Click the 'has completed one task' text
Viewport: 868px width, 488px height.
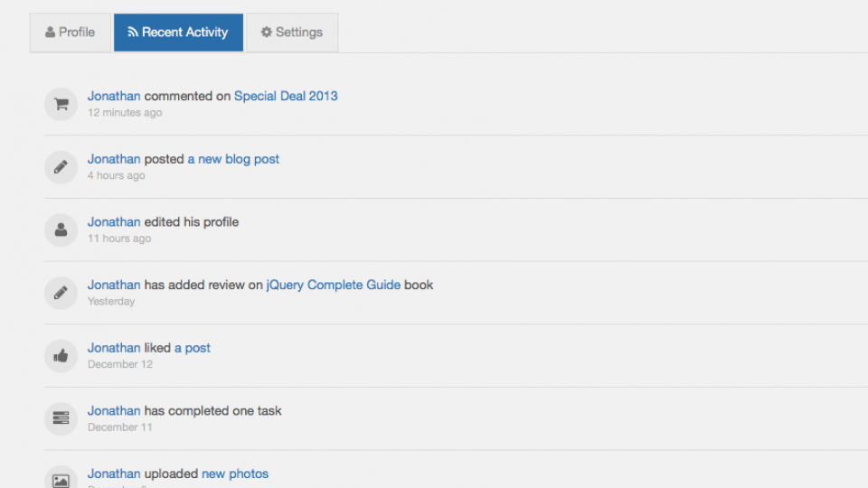pos(213,411)
